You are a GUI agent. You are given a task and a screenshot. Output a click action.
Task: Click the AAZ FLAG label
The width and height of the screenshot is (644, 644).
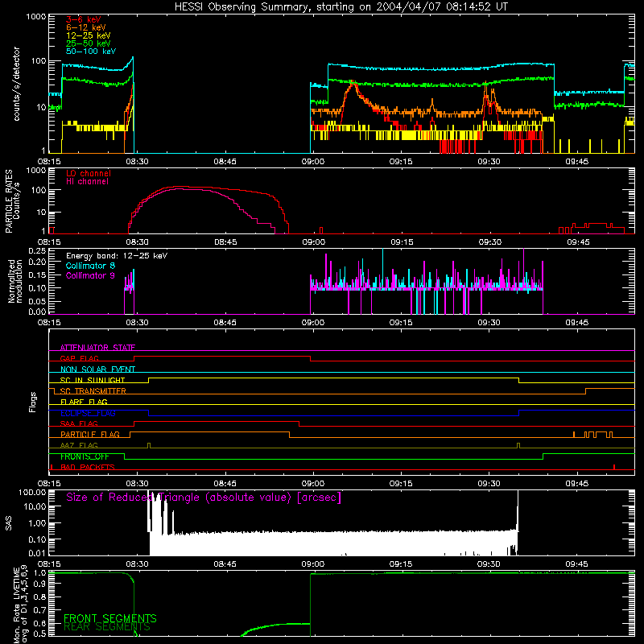[79, 445]
